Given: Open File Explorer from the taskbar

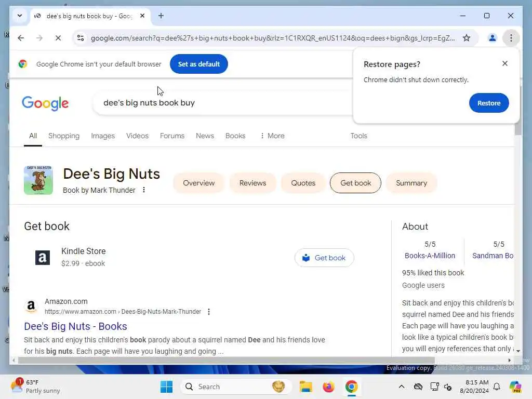Looking at the screenshot, I should 305,387.
